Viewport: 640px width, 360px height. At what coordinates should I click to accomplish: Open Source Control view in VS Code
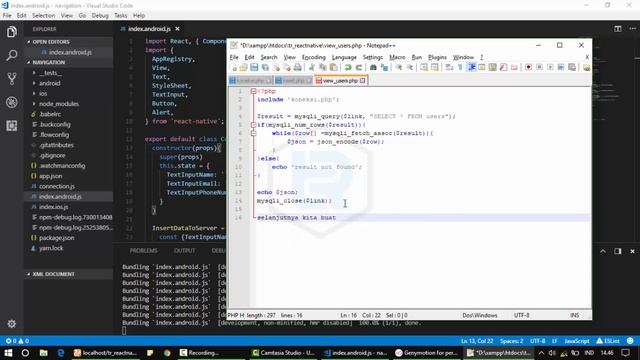[11, 78]
